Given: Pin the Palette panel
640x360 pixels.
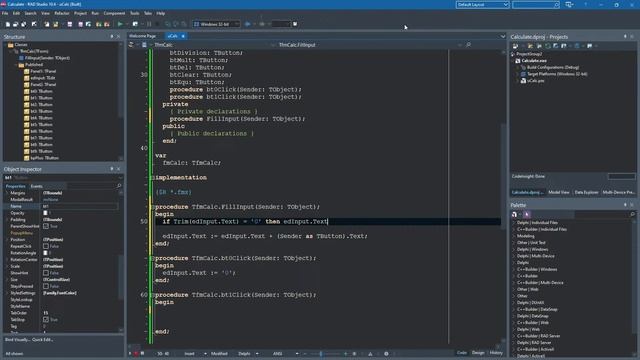Looking at the screenshot, I should (x=625, y=205).
